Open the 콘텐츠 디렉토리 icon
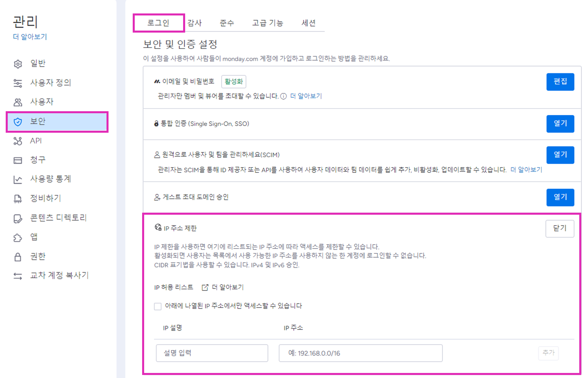The height and width of the screenshot is (378, 588). point(18,218)
